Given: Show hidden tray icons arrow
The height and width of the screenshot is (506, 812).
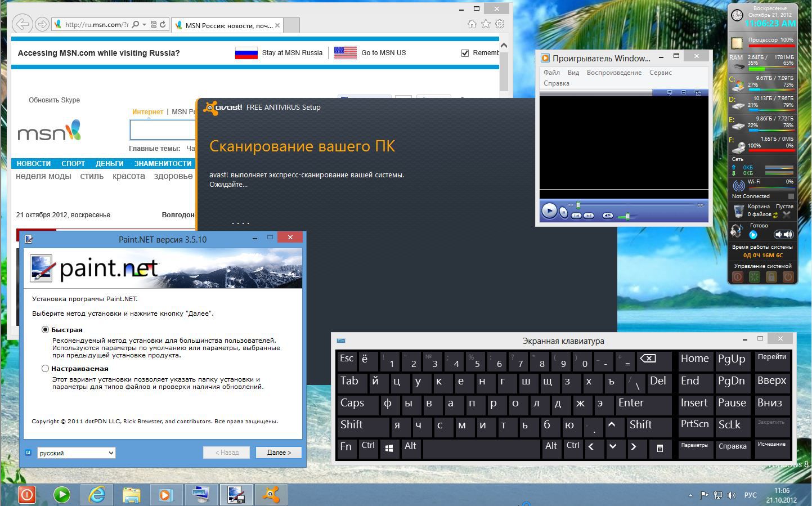Looking at the screenshot, I should tap(690, 495).
